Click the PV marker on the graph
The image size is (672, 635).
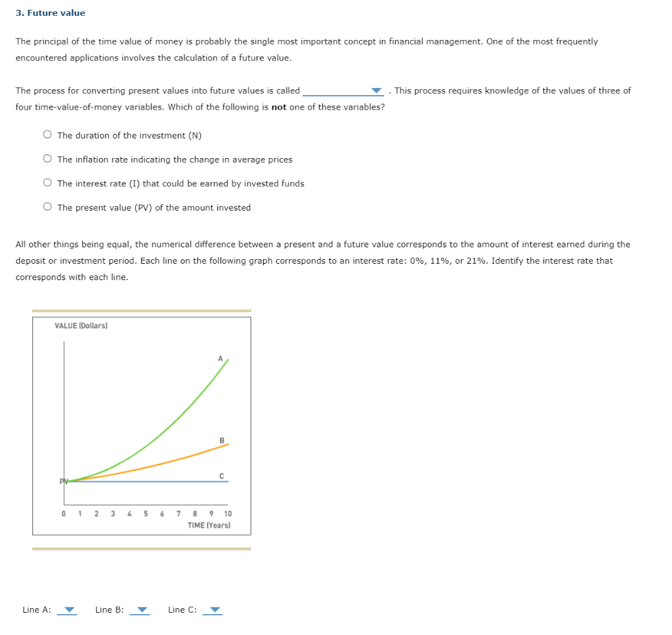coord(64,481)
